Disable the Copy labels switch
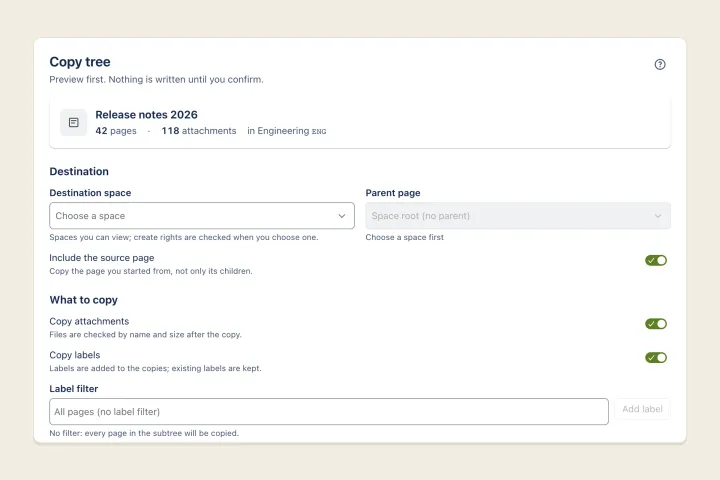Screen dimensions: 720x480 coord(656,357)
